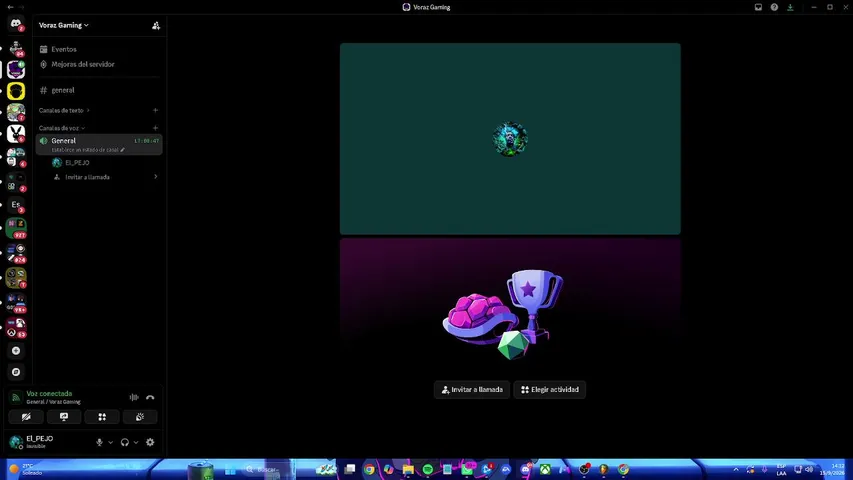The width and height of the screenshot is (853, 480).
Task: Click the Windows Start button
Action: click(230, 469)
